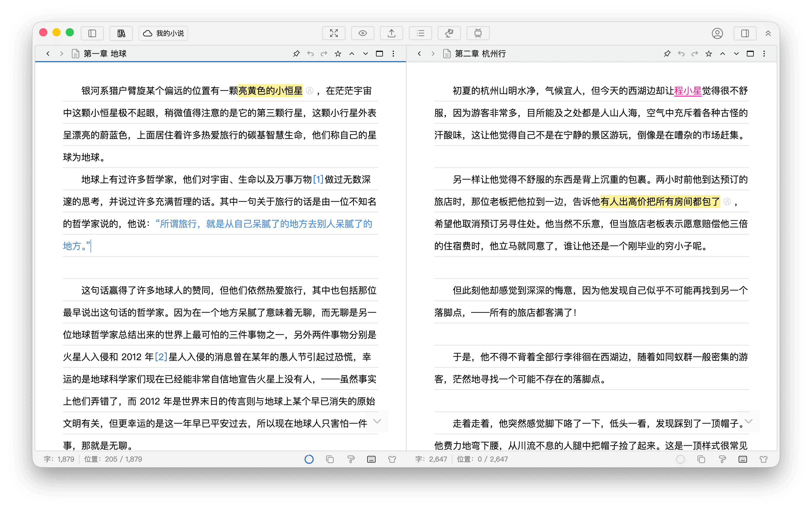Pin the 第一章 地球 document
Image resolution: width=812 pixels, height=510 pixels.
click(296, 54)
